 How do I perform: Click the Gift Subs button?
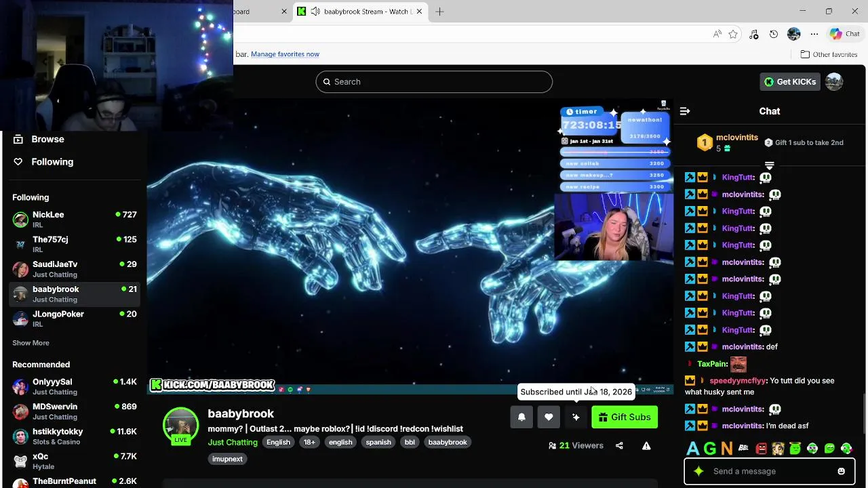(x=625, y=417)
